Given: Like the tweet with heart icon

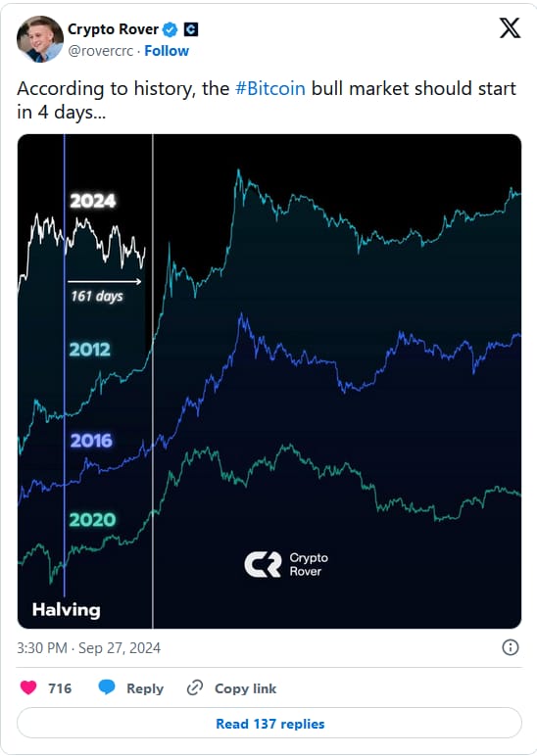Looking at the screenshot, I should click(x=28, y=687).
